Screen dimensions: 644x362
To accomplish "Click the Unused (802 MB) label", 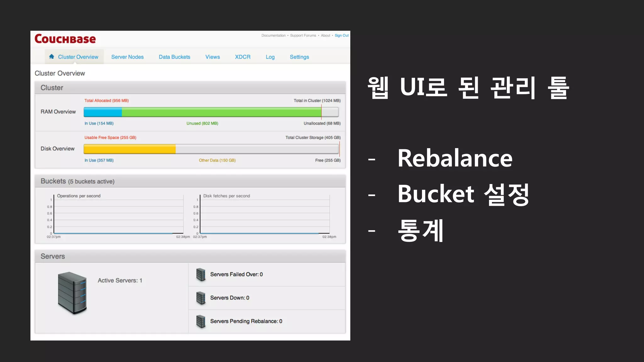I will point(202,123).
